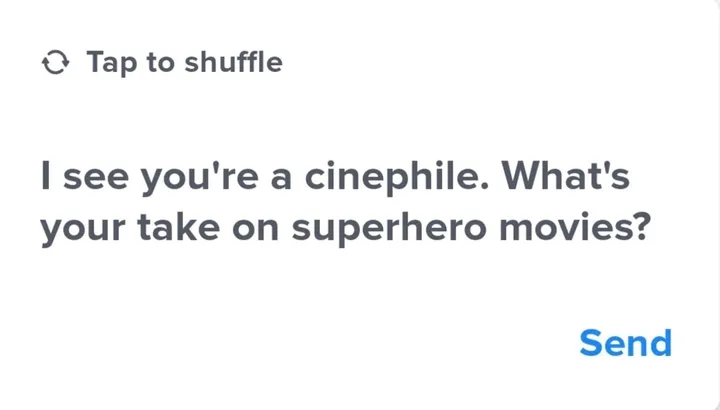
Task: Tap Send to deliver the icebreaker
Action: click(625, 343)
